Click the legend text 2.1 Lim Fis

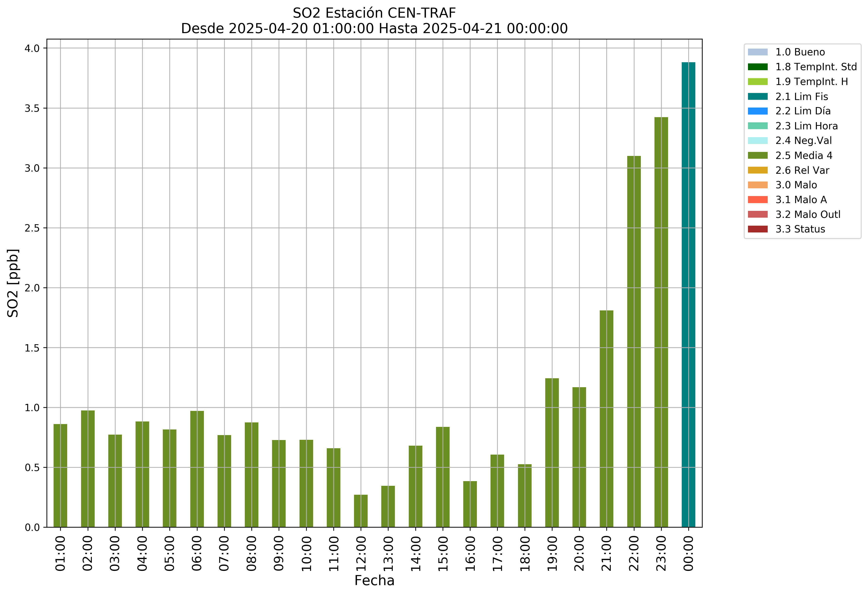pyautogui.click(x=802, y=97)
